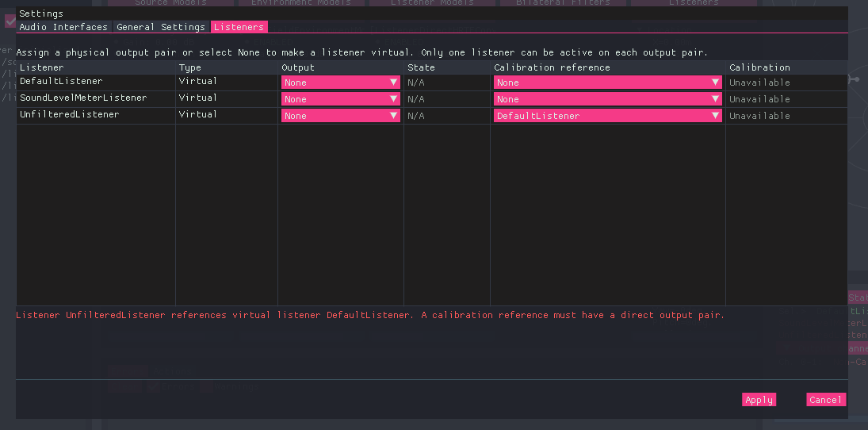Open Output dropdown for UnfilteredListener
This screenshot has width=868, height=430.
[x=340, y=116]
